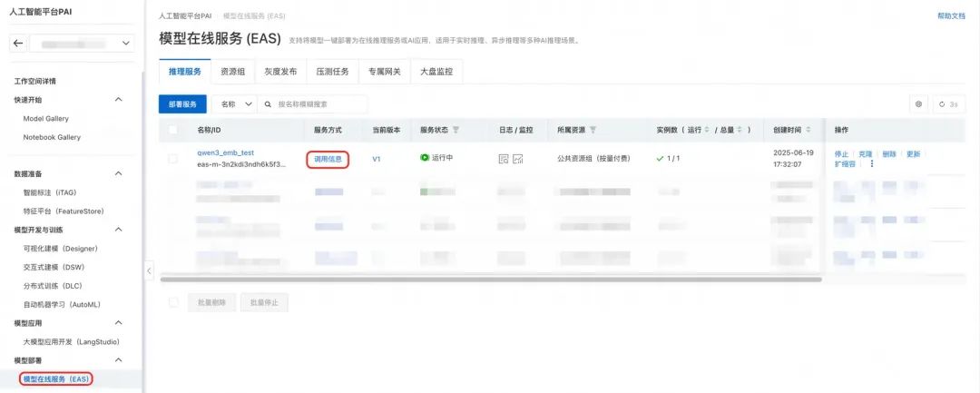Click the 部署服务 button
Viewport: 980px width, 393px height.
[x=183, y=104]
